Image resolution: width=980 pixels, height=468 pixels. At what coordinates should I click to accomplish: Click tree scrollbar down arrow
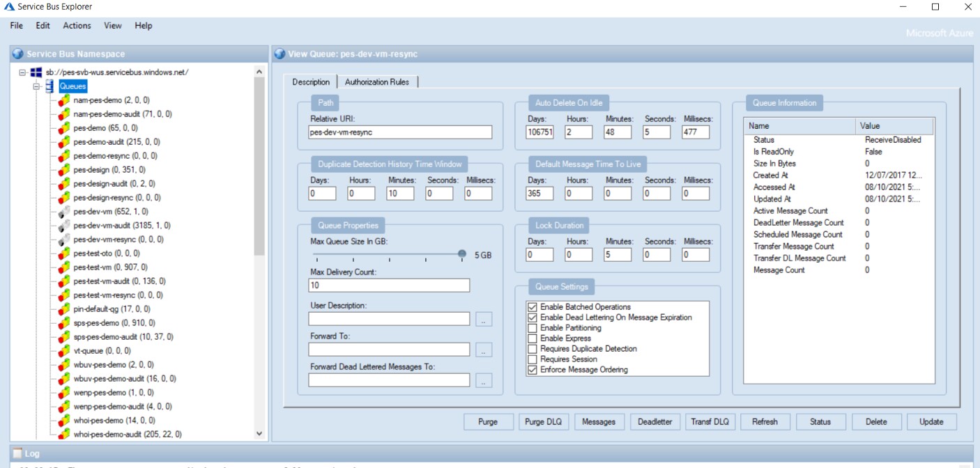pos(260,433)
